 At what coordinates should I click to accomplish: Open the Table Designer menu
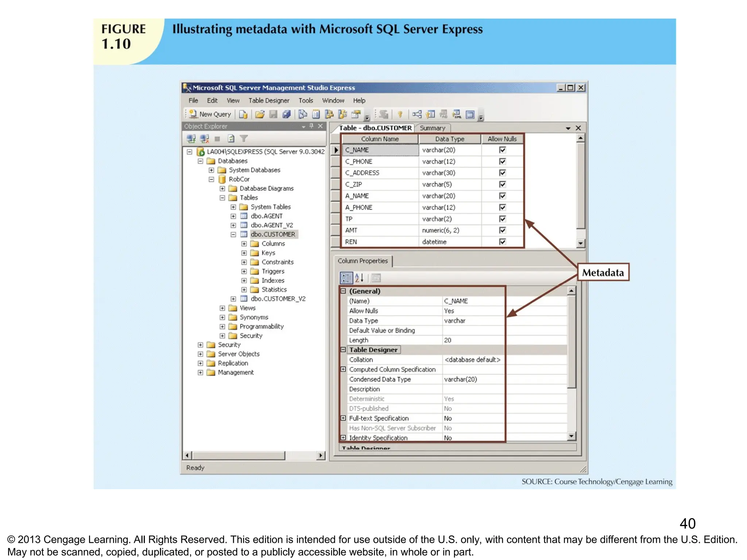tap(268, 101)
